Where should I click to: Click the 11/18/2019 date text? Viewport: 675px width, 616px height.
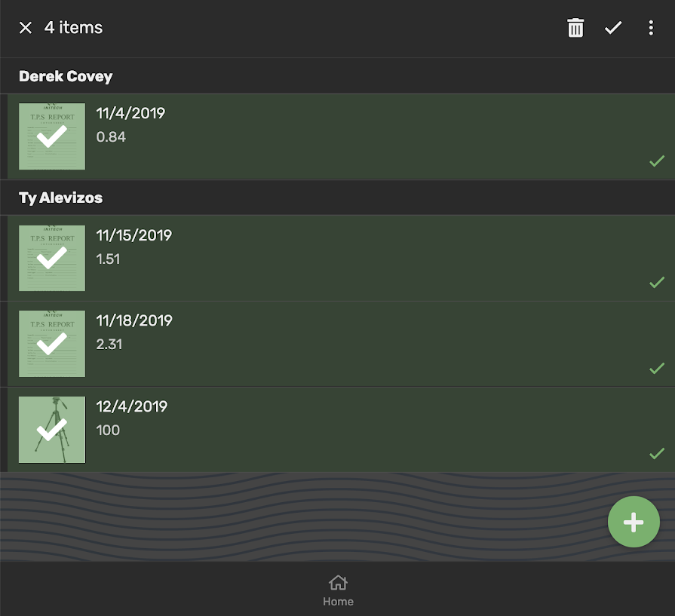tap(134, 320)
